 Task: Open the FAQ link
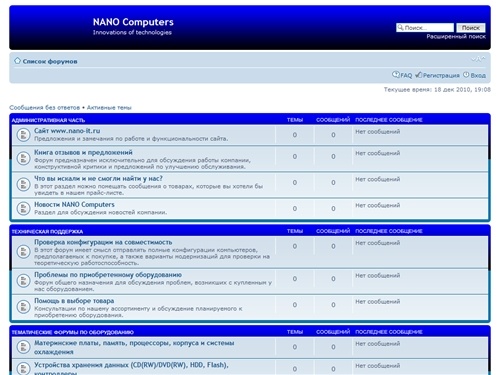(406, 75)
